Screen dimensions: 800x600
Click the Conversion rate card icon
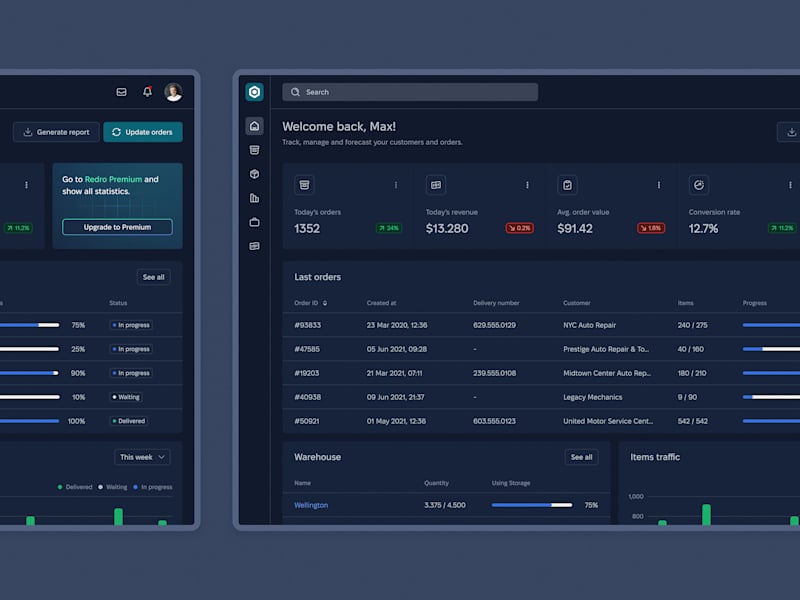698,185
